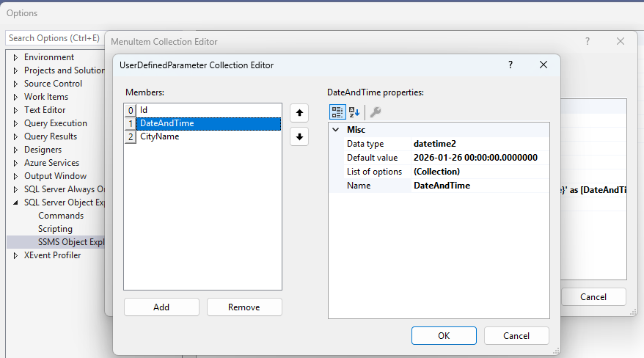Expand the Environment options node

pos(15,57)
